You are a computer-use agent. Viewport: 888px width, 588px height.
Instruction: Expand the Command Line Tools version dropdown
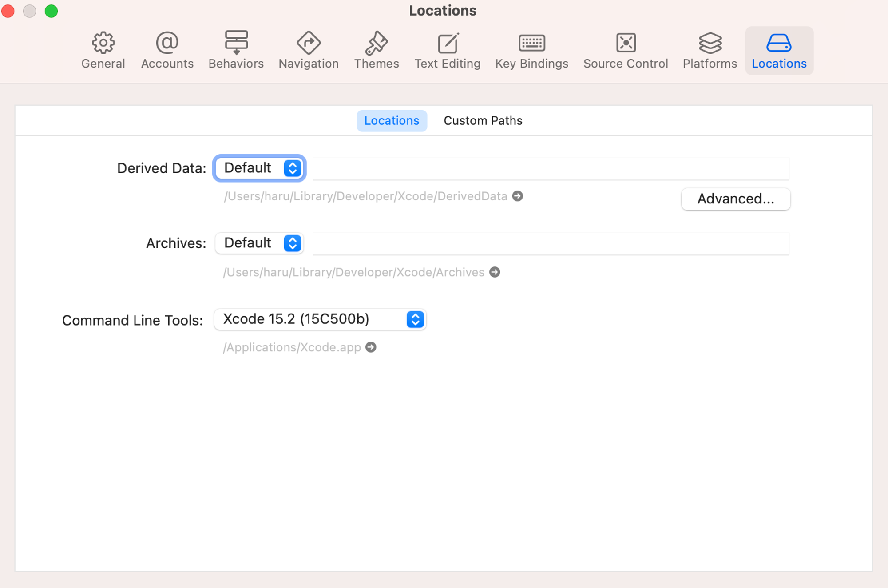tap(320, 319)
